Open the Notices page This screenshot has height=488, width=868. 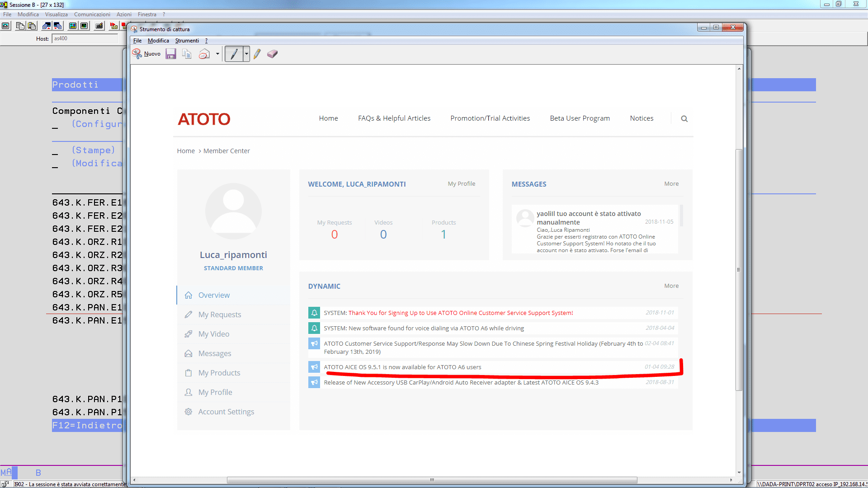click(642, 118)
